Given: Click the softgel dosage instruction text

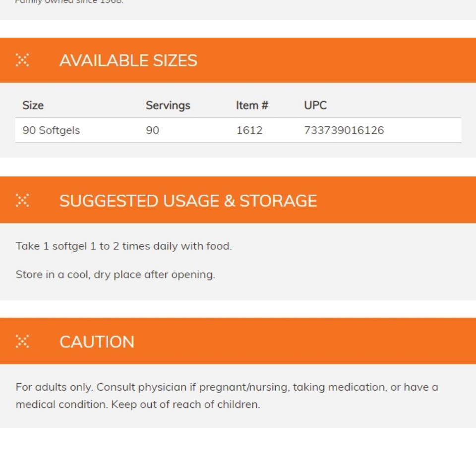Looking at the screenshot, I should pyautogui.click(x=123, y=246).
